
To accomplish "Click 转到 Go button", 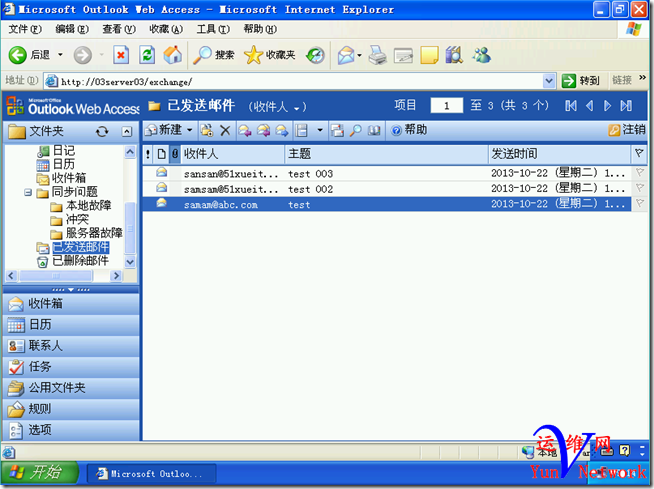I will pos(580,81).
